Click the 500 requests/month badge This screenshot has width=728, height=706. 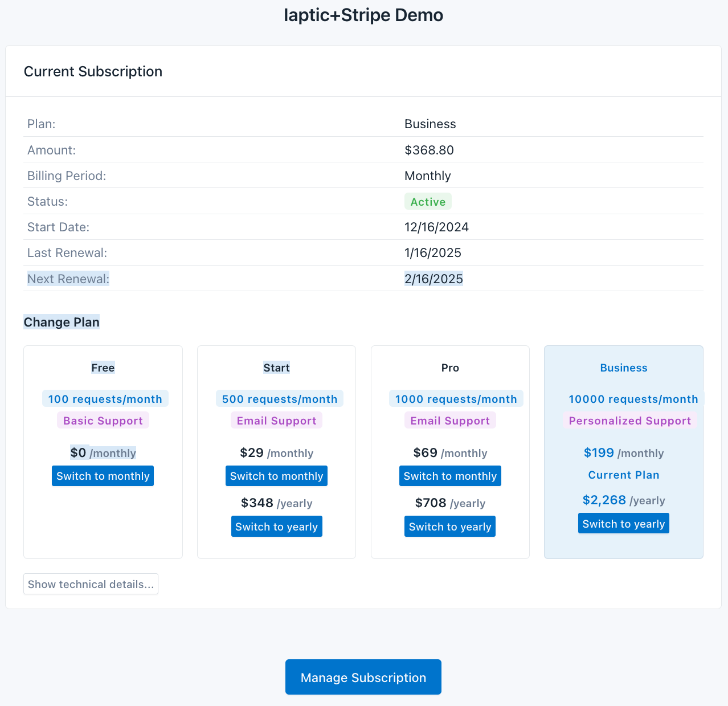[280, 399]
